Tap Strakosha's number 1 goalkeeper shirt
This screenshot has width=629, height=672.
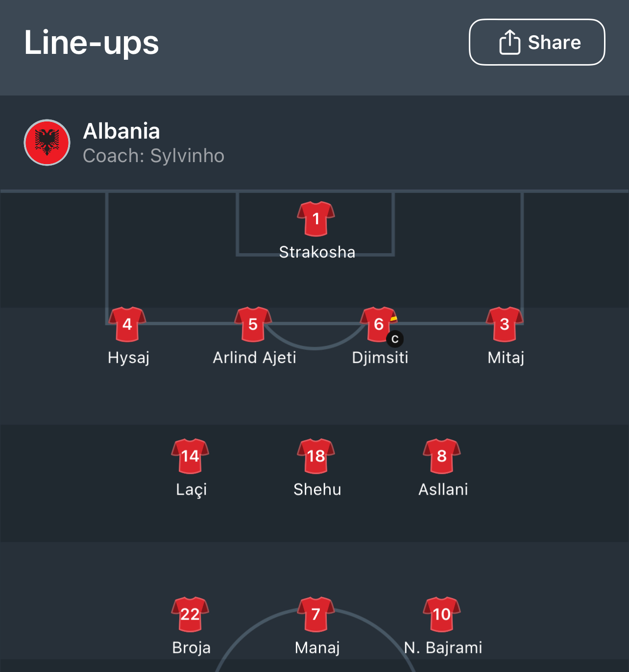pos(316,218)
